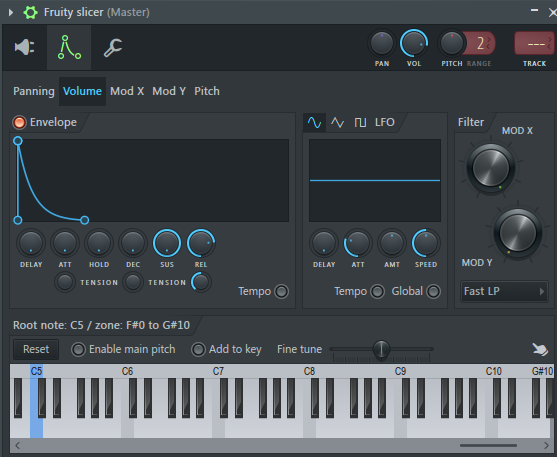This screenshot has width=557, height=457.
Task: Select the Volume tab
Action: (82, 91)
